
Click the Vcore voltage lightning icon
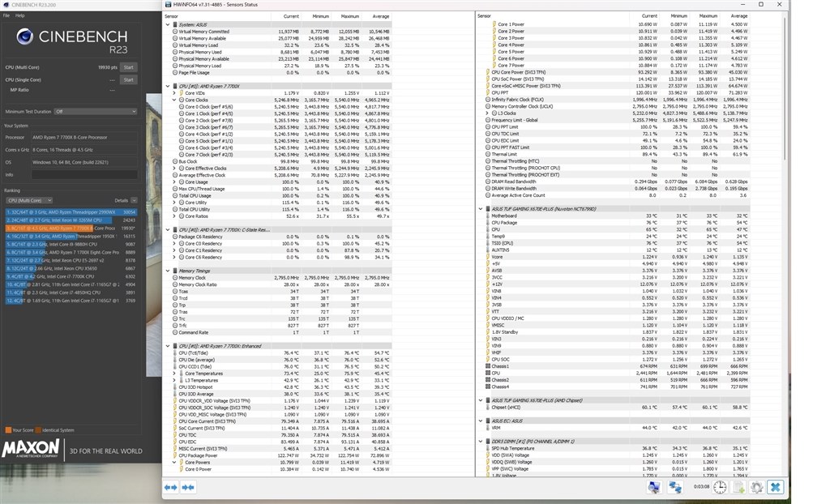(x=488, y=257)
